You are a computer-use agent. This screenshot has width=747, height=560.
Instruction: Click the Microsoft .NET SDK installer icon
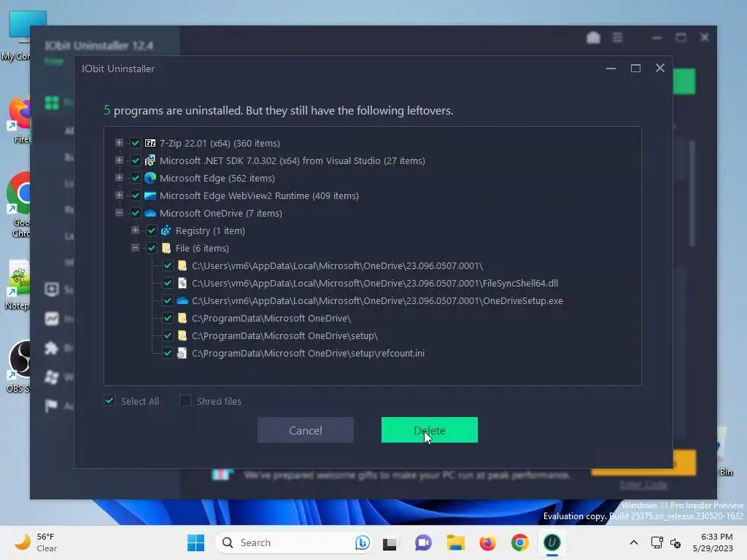coord(150,160)
